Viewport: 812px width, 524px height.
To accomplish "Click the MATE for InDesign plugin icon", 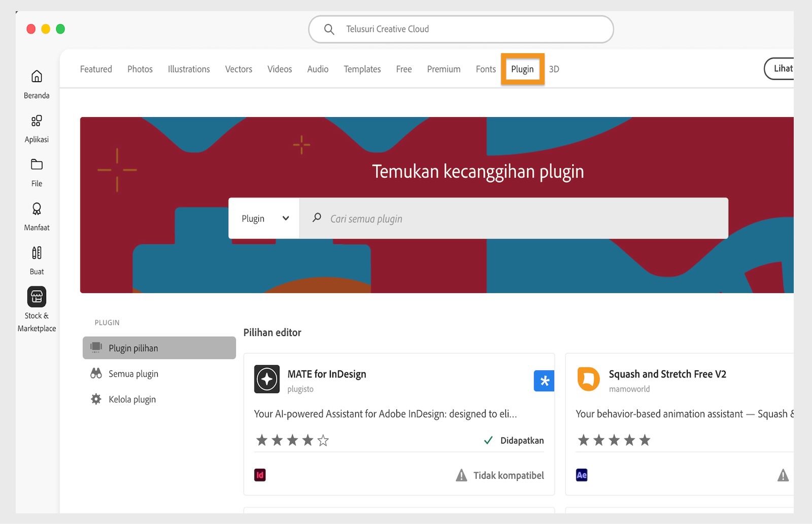I will click(x=267, y=379).
